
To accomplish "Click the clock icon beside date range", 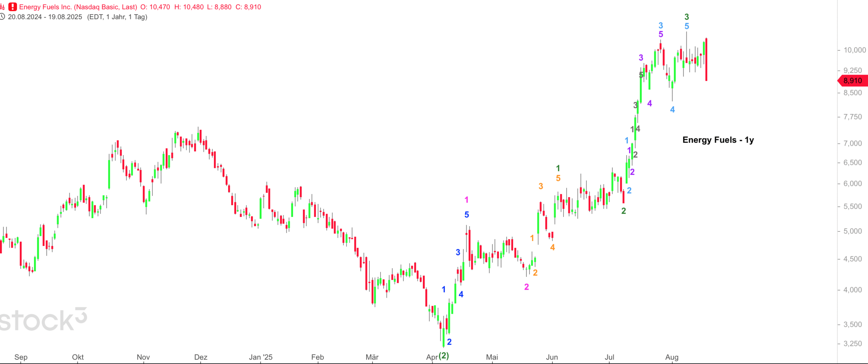I will click(x=2, y=17).
